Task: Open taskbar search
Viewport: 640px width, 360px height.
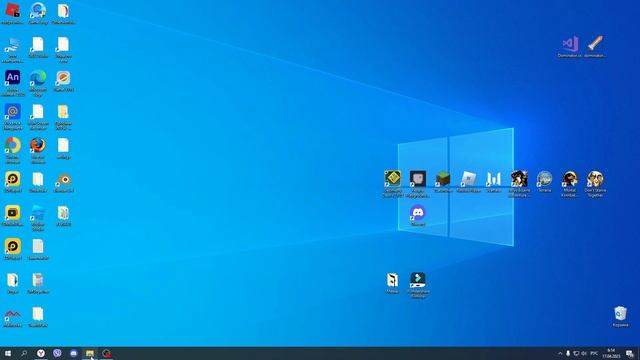Action: [x=24, y=353]
